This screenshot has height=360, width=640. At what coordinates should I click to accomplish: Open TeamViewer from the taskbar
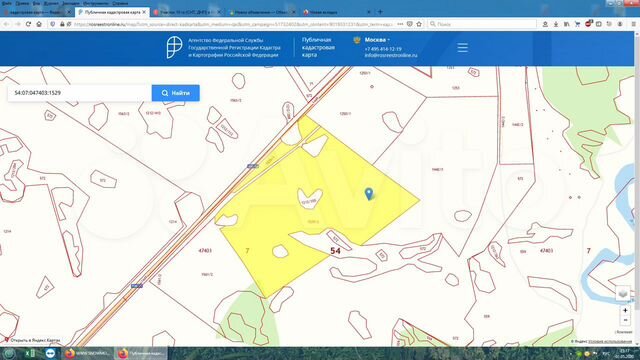(50, 353)
